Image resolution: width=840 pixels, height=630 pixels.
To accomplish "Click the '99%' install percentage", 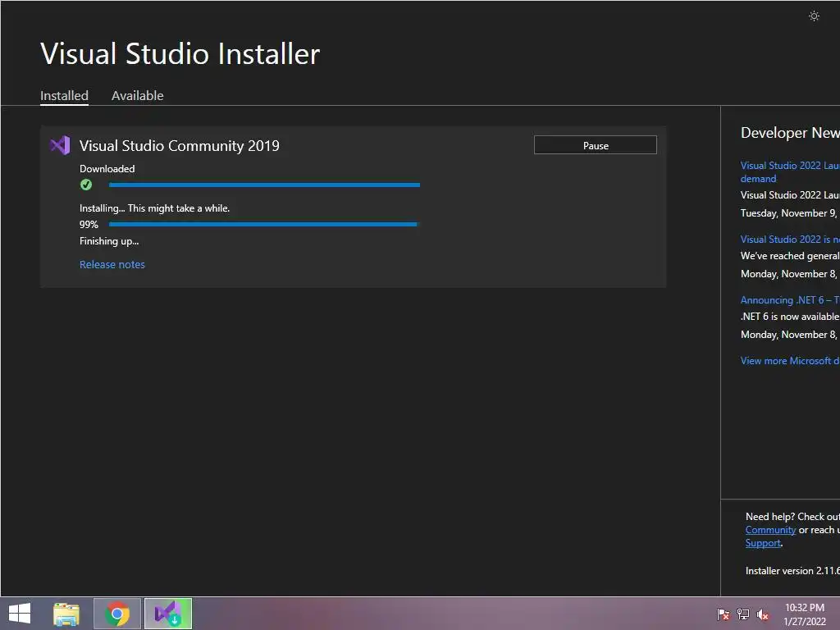I will (89, 225).
